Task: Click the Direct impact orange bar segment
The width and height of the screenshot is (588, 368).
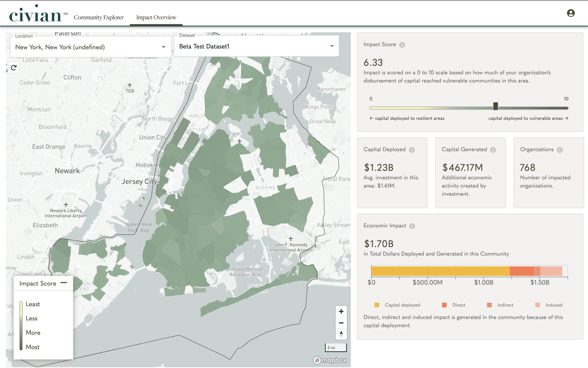Action: click(521, 271)
